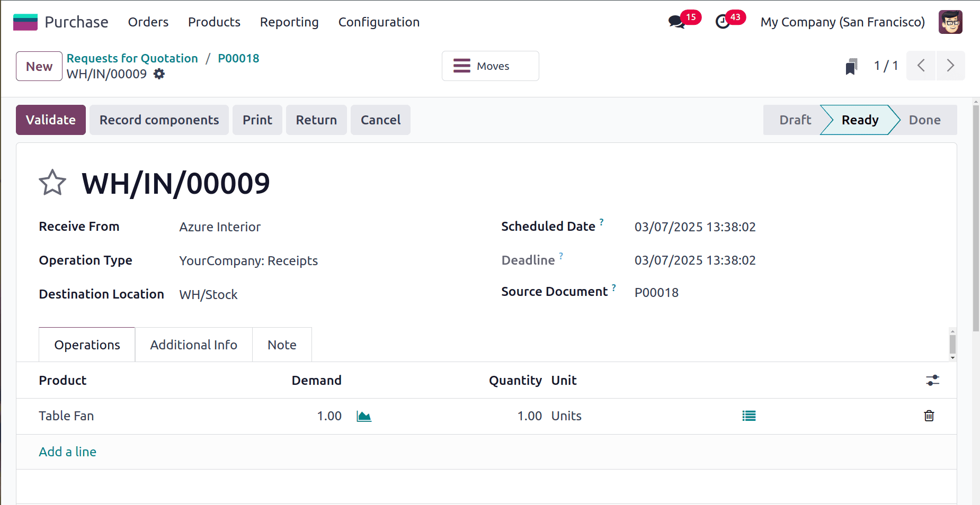Click the Purchase app title
Screen dimensions: 980x505
point(76,22)
